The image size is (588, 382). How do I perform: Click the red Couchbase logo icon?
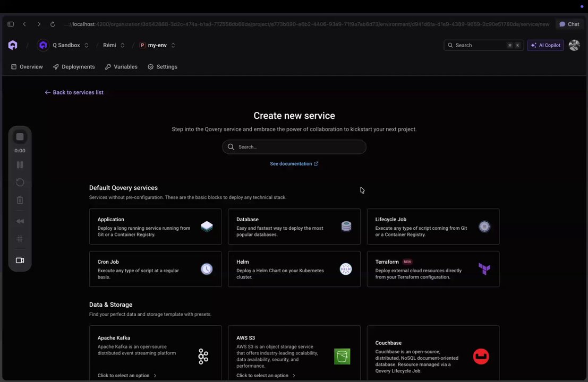point(481,356)
